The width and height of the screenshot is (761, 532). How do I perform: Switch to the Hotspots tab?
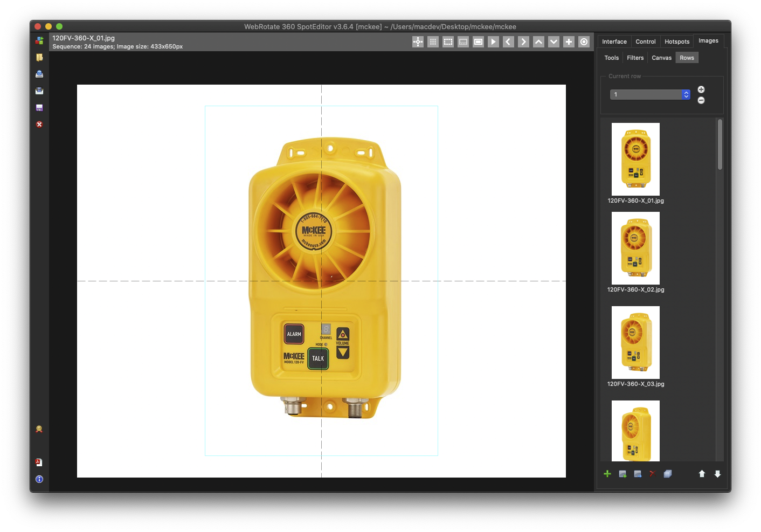click(x=677, y=42)
